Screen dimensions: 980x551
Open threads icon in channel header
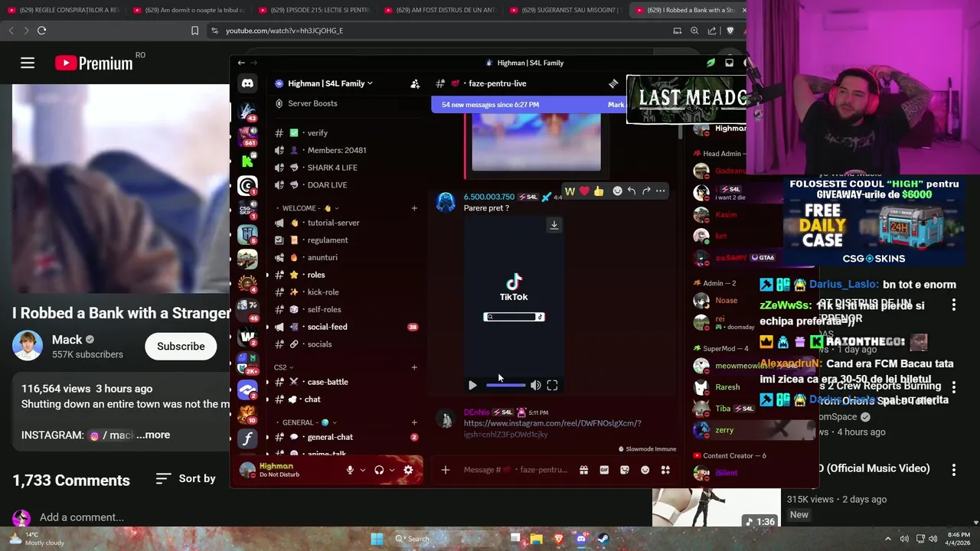click(x=613, y=83)
